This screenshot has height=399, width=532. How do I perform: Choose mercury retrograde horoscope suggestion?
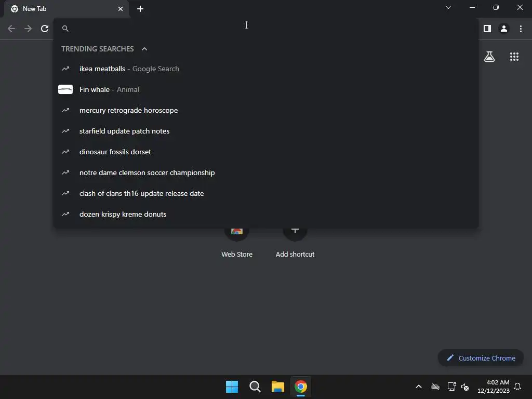coord(266,110)
